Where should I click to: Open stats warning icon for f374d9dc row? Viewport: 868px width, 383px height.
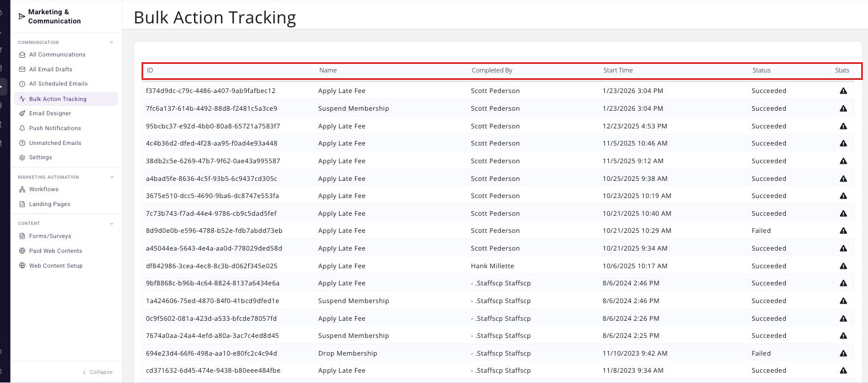[843, 91]
